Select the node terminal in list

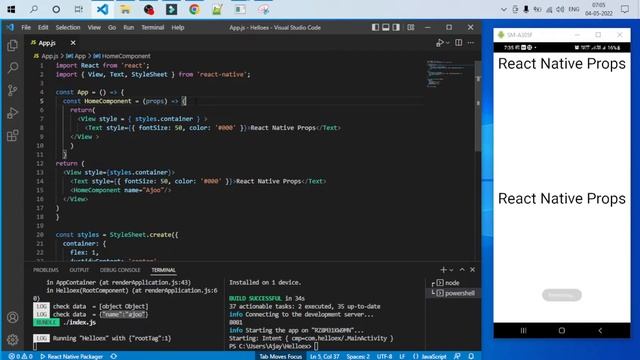[452, 283]
